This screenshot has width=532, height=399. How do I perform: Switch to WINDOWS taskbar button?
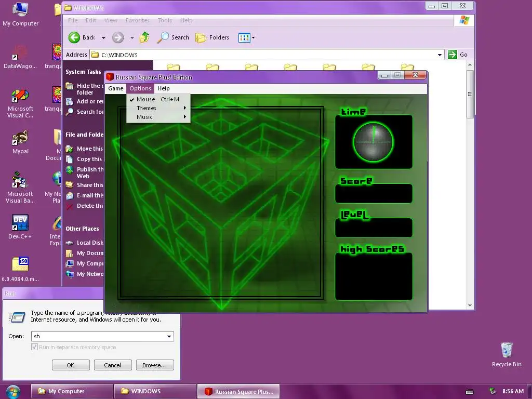click(155, 392)
